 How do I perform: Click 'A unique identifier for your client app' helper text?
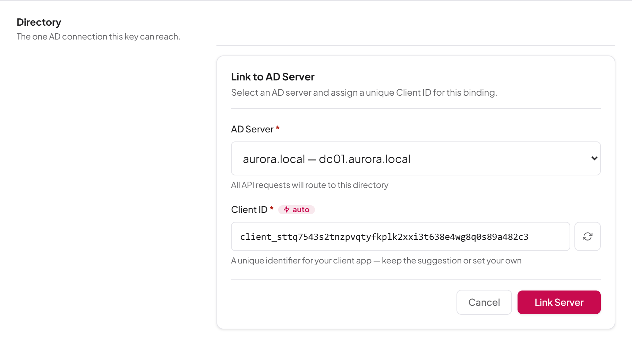click(376, 261)
